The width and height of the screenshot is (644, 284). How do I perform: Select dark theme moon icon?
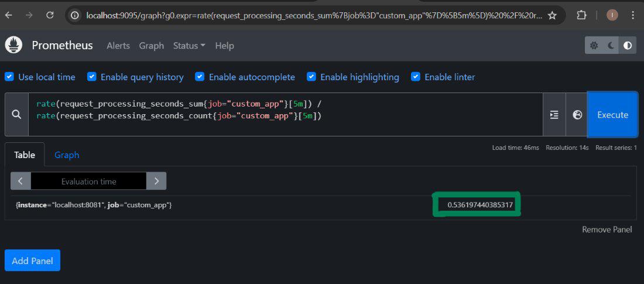coord(611,46)
